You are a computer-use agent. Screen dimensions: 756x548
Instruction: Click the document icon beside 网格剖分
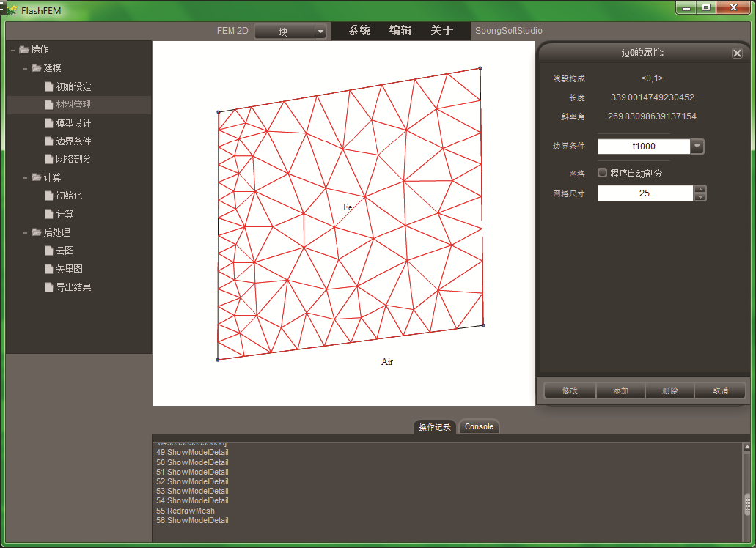(x=48, y=158)
